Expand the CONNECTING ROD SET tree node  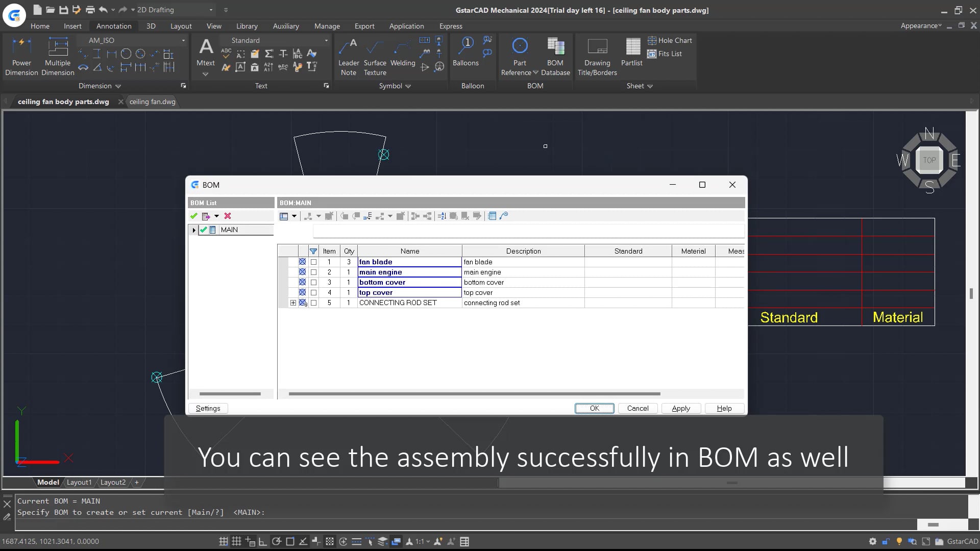click(x=293, y=303)
